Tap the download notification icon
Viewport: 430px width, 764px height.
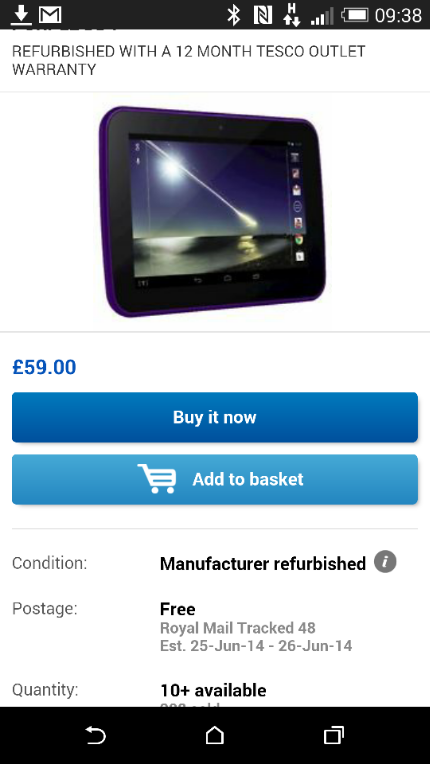[20, 15]
